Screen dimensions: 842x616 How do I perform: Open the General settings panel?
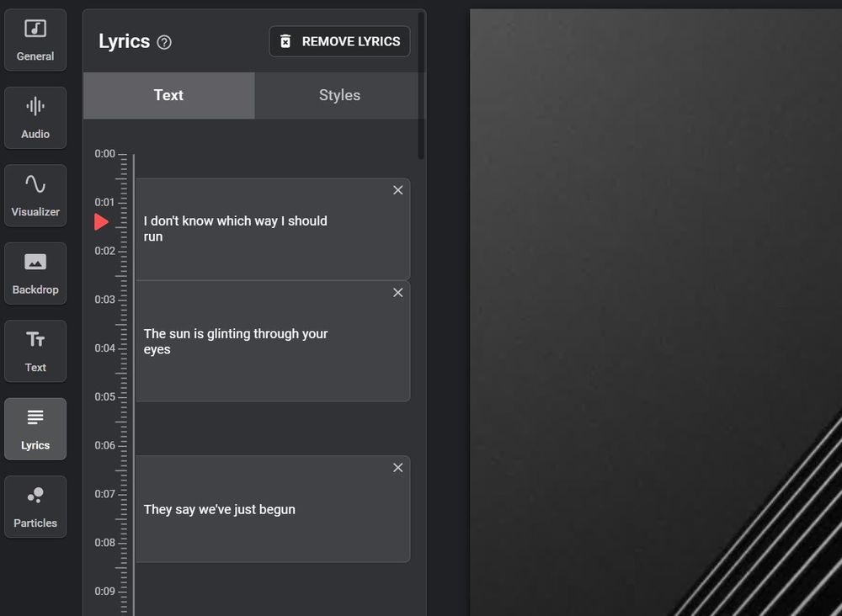pos(35,40)
